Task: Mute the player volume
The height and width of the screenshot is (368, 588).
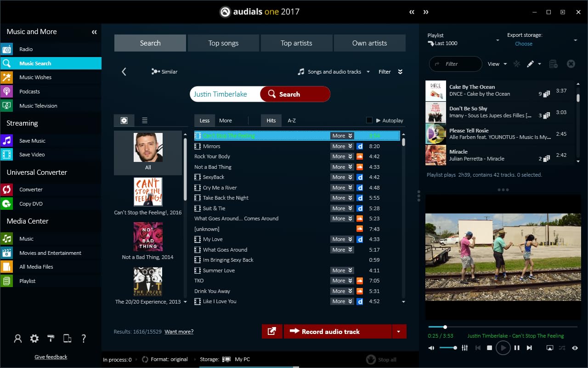Action: (x=431, y=348)
